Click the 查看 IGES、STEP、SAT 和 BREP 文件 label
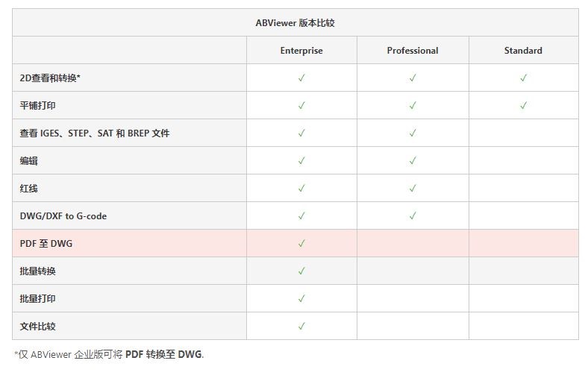This screenshot has height=384, width=588. click(x=95, y=133)
